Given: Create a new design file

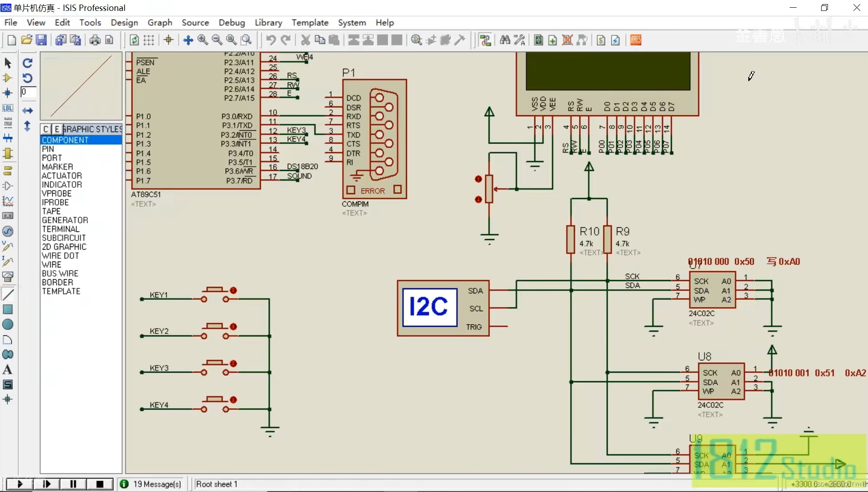Looking at the screenshot, I should point(12,40).
